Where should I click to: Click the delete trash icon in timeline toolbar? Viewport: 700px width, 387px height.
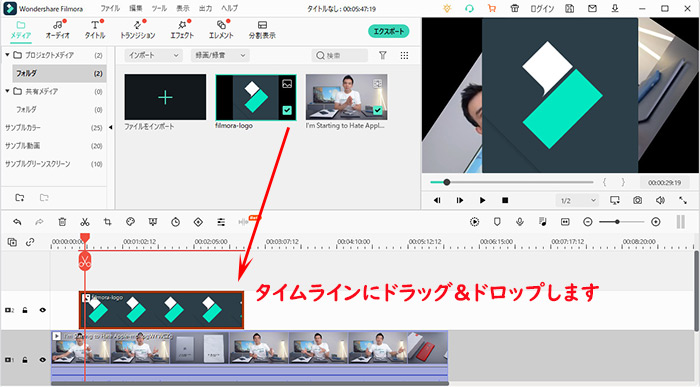point(62,222)
